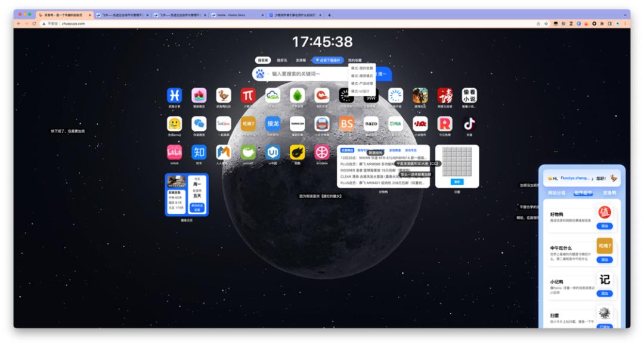Open the nazo site icon
Viewport: 644px width, 346px height.
371,123
